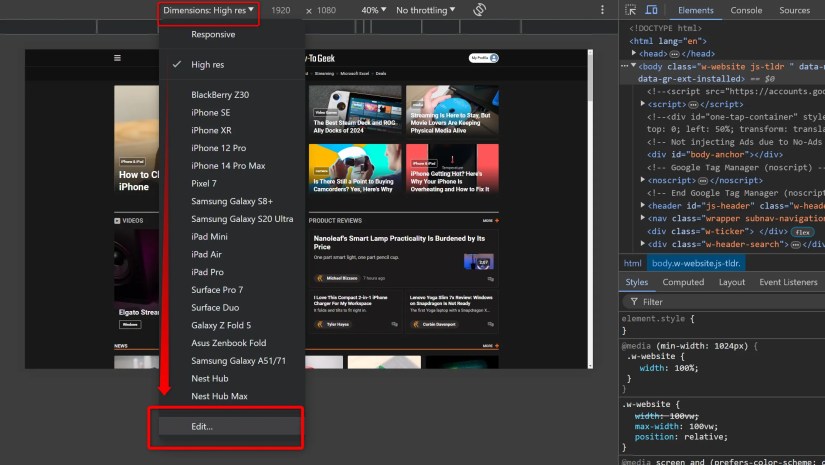Image resolution: width=825 pixels, height=465 pixels.
Task: Open the Styles pane tab
Action: pos(637,282)
